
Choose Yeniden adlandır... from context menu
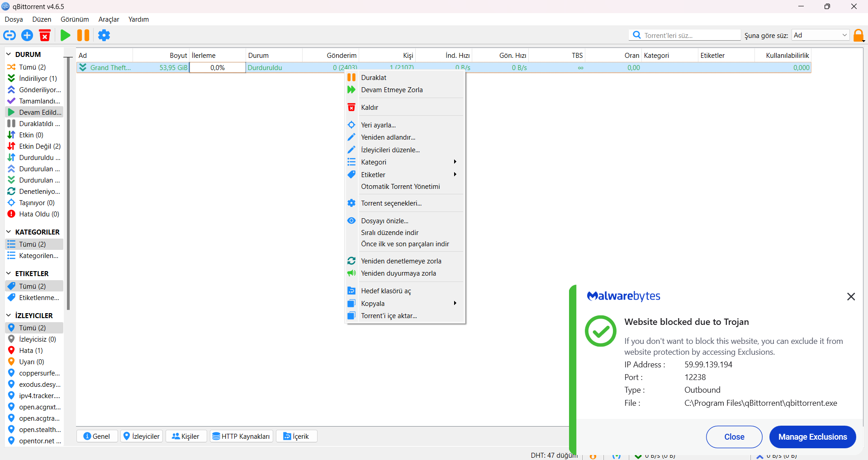click(405, 137)
